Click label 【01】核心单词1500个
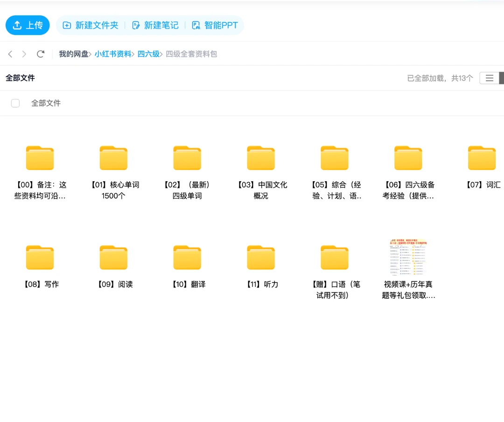504x422 pixels. tap(113, 190)
